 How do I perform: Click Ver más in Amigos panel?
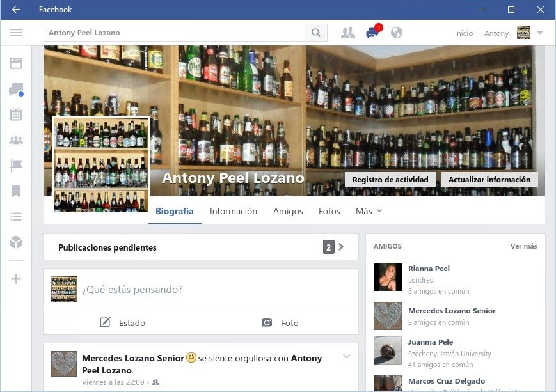523,246
